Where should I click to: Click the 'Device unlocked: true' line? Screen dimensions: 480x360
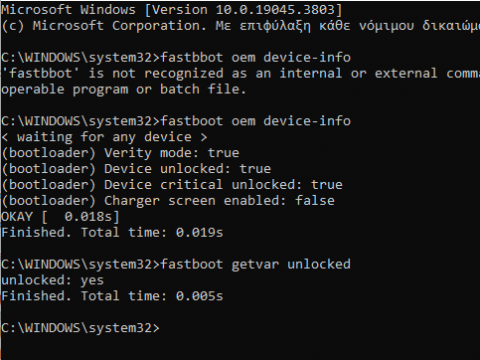136,169
